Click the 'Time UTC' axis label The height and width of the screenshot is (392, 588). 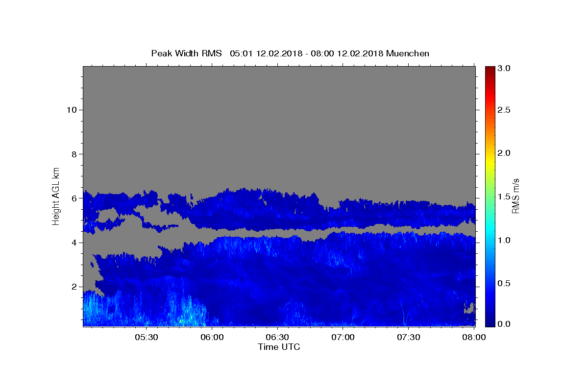pyautogui.click(x=279, y=347)
